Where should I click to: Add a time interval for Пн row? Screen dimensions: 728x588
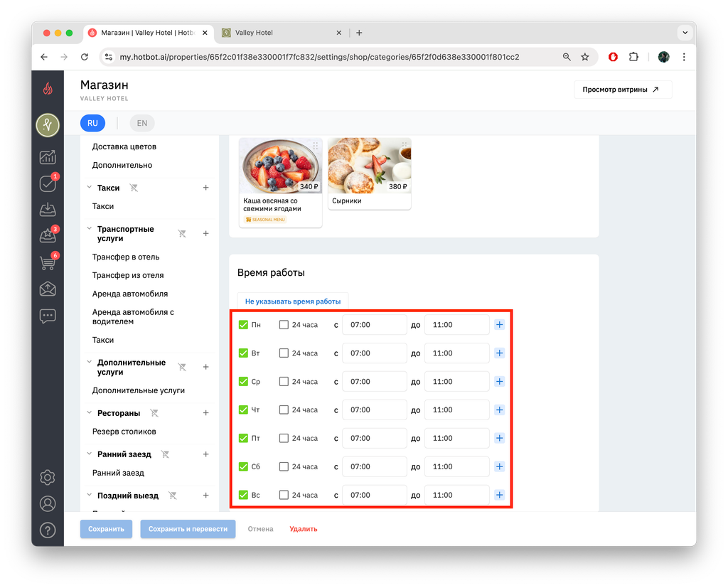pyautogui.click(x=500, y=325)
